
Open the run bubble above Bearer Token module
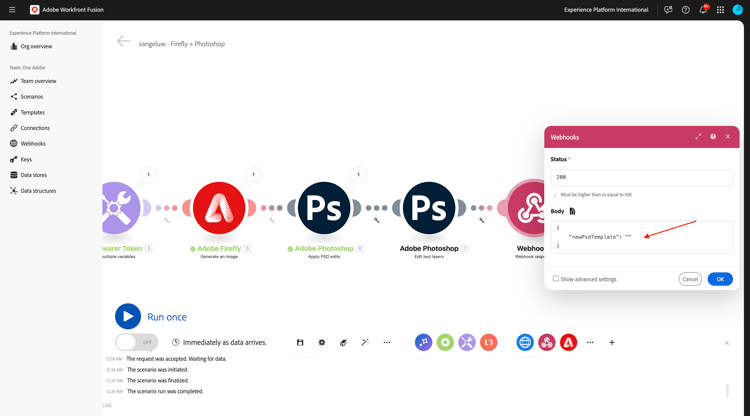[148, 175]
